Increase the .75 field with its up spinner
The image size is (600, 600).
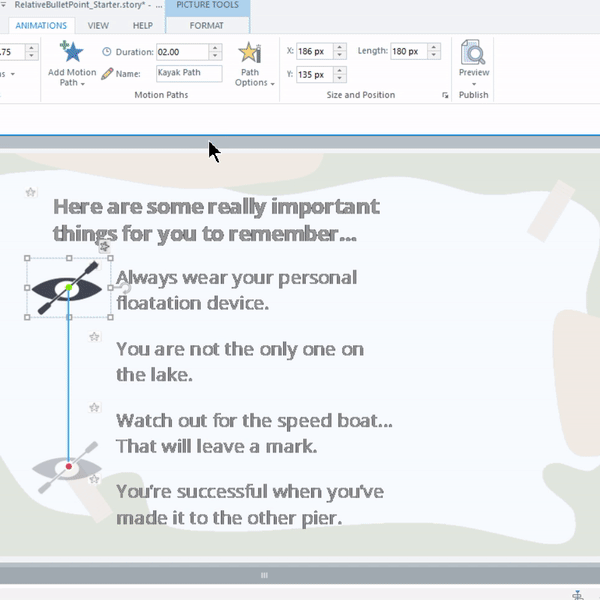pos(31,48)
